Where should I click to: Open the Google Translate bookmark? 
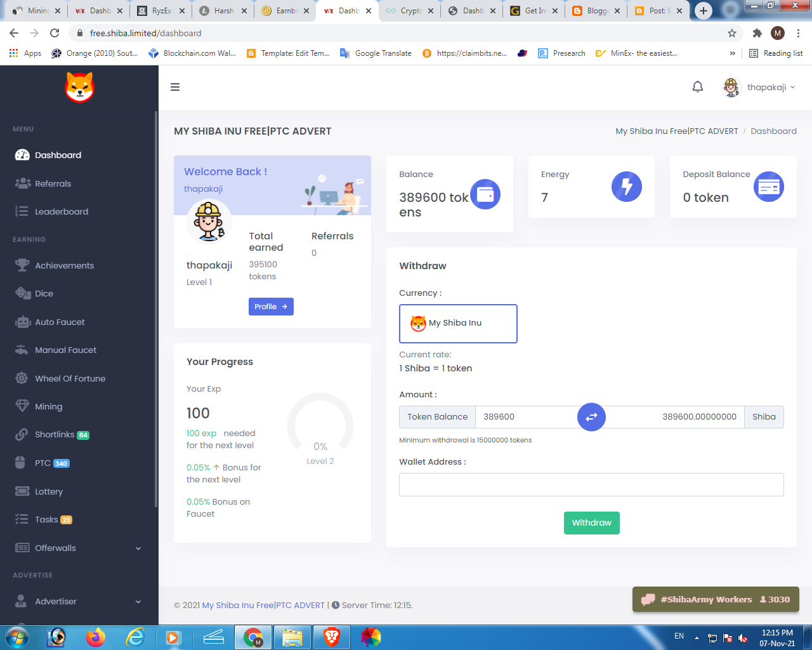(x=376, y=53)
